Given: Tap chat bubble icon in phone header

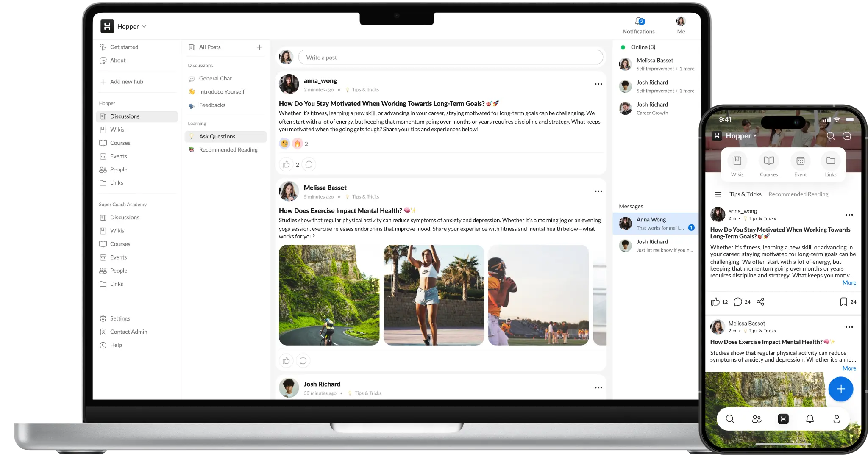Looking at the screenshot, I should (847, 136).
